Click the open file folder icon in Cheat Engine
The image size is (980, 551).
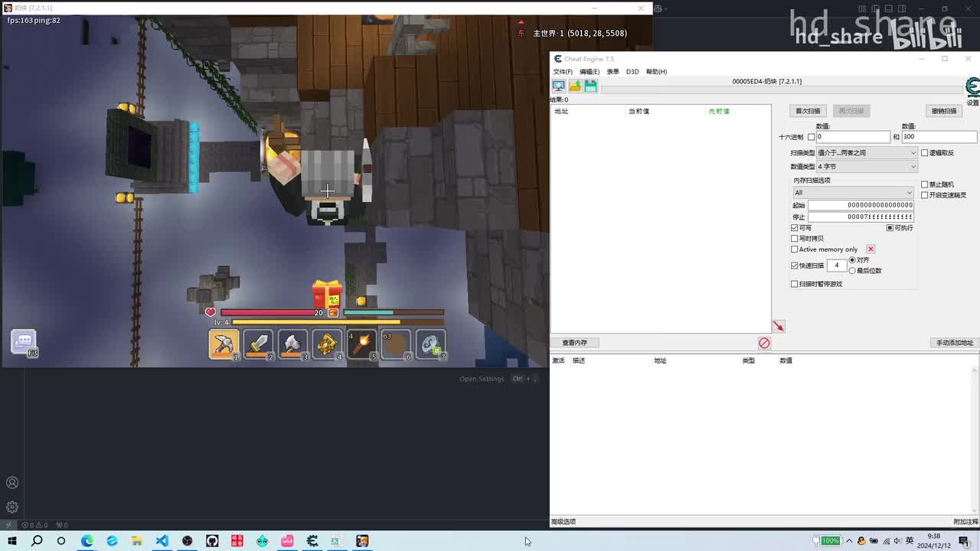575,86
